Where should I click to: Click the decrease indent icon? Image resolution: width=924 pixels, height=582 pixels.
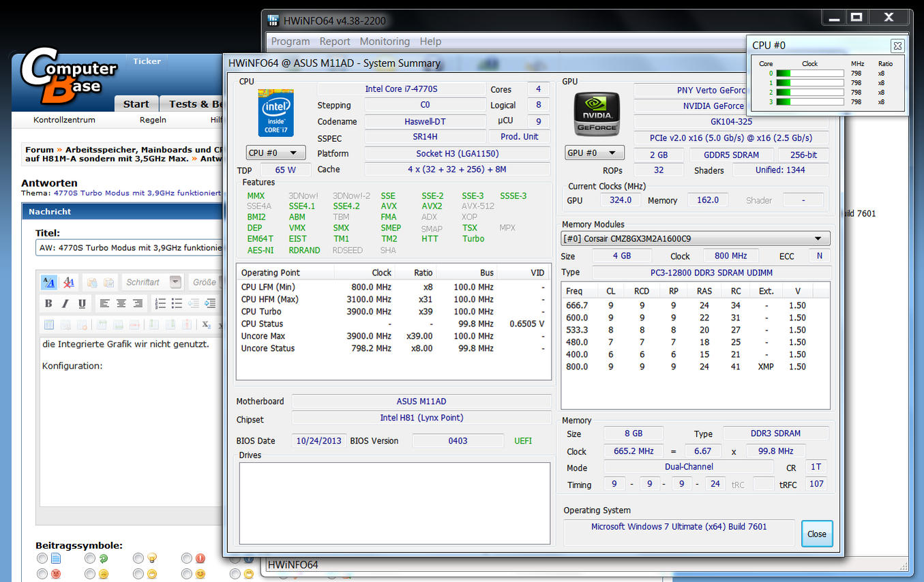pyautogui.click(x=194, y=303)
